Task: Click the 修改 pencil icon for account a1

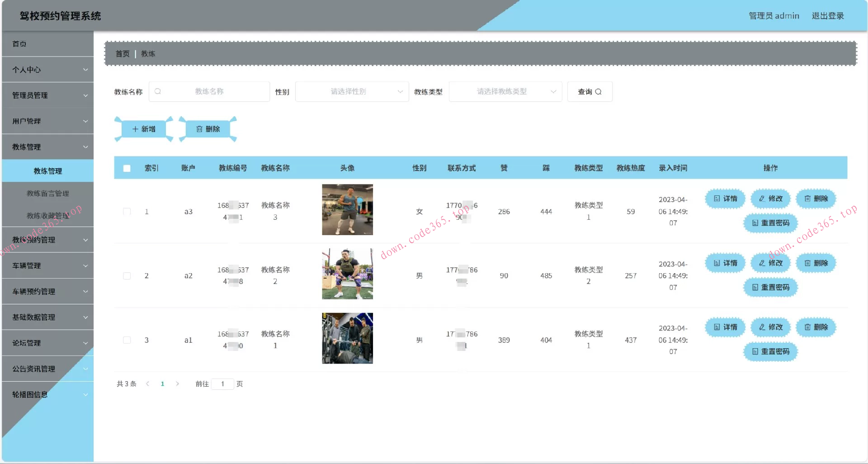Action: 762,327
